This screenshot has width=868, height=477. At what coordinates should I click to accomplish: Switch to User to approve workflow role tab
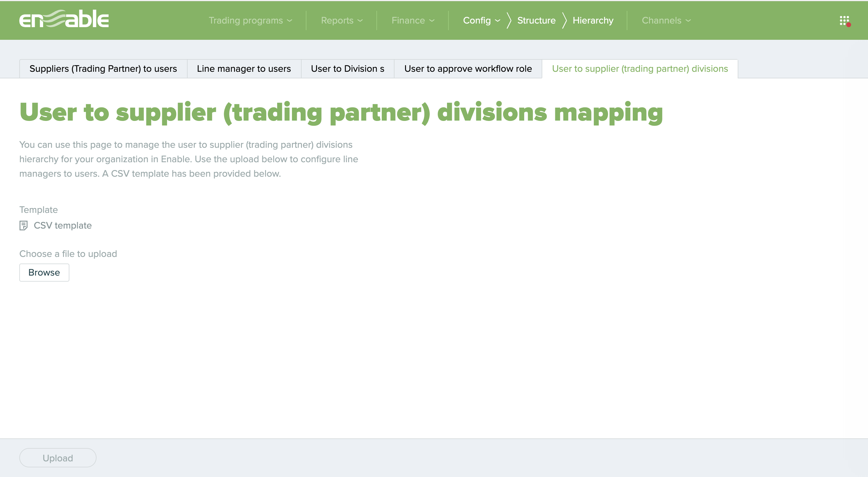tap(468, 69)
